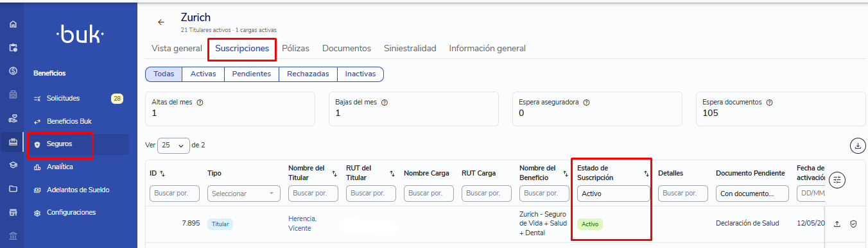Open the Vista general tab
This screenshot has height=248, width=868.
coord(177,49)
